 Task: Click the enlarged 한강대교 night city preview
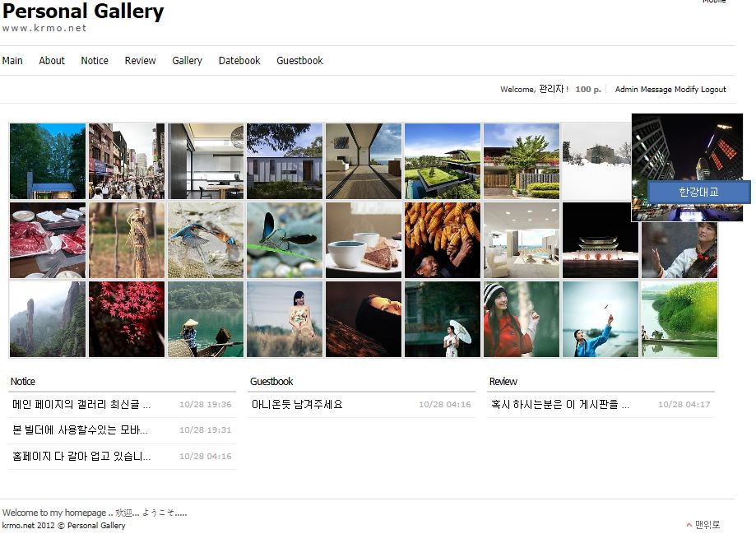[x=687, y=167]
